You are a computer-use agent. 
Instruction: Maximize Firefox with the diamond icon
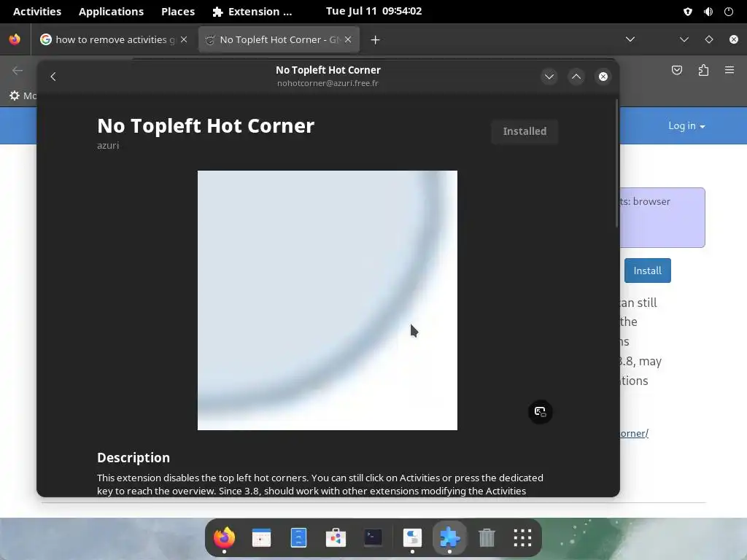[x=709, y=39]
